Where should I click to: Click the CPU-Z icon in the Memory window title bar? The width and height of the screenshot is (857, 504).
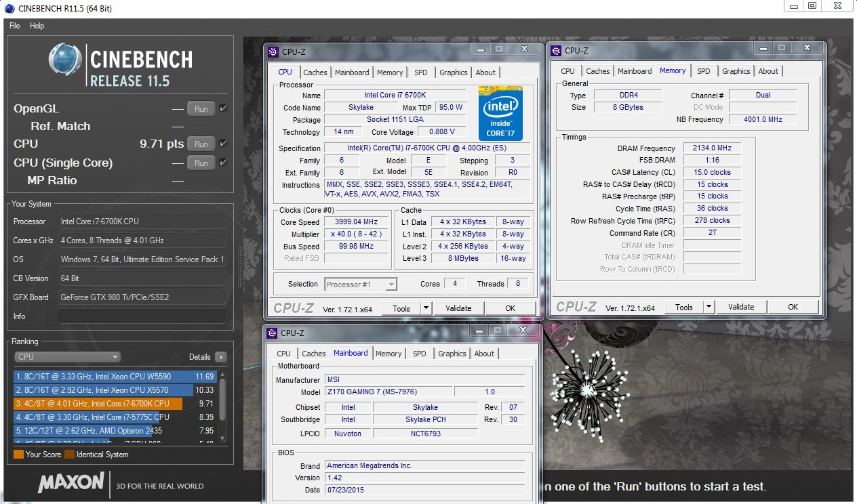coord(556,51)
